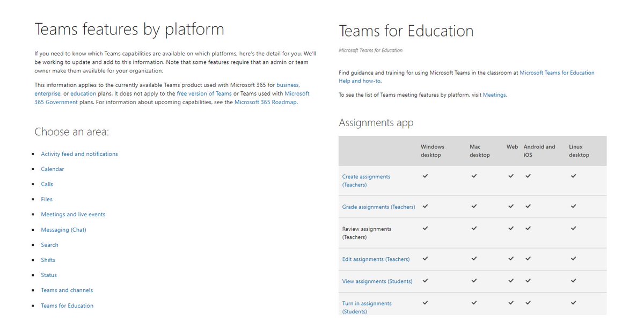Open Teams for Education link in the area list

(x=67, y=305)
